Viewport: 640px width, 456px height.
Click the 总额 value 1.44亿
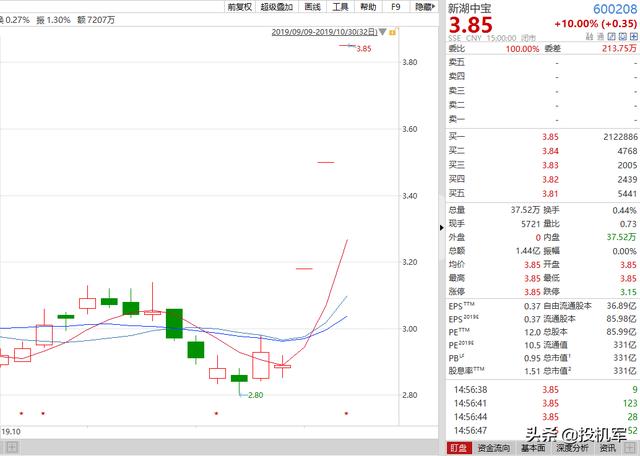point(528,251)
